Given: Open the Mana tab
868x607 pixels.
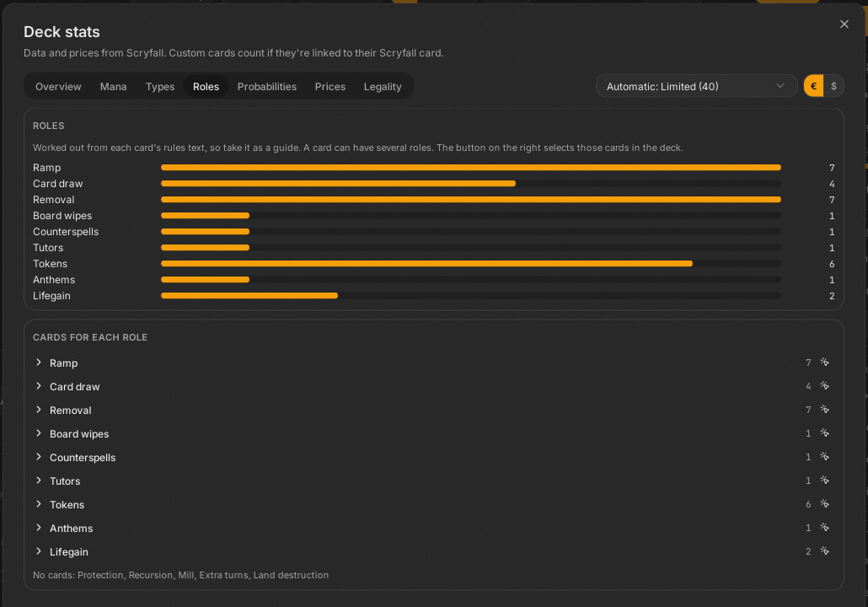Looking at the screenshot, I should [114, 86].
